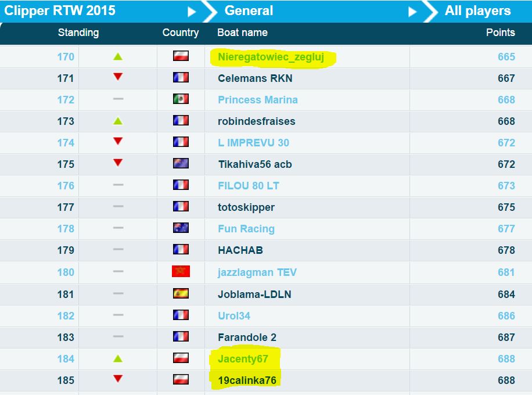Image resolution: width=532 pixels, height=395 pixels.
Task: Click the France flag for Farandole 2
Action: point(181,336)
